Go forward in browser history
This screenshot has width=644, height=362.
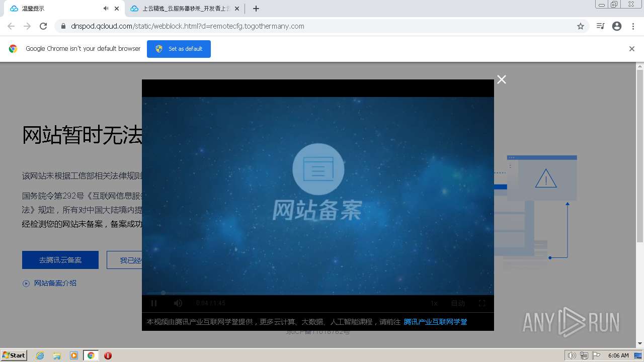pos(27,26)
